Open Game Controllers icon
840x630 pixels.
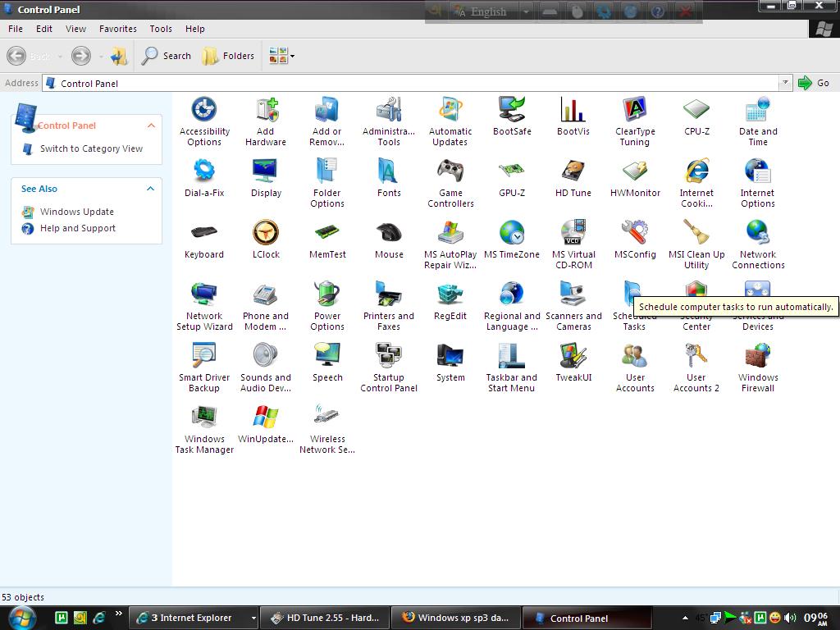point(450,171)
